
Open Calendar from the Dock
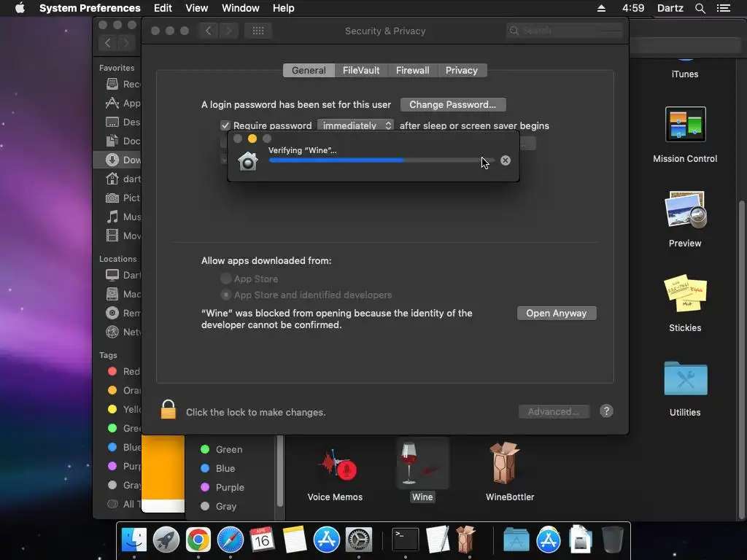(262, 540)
